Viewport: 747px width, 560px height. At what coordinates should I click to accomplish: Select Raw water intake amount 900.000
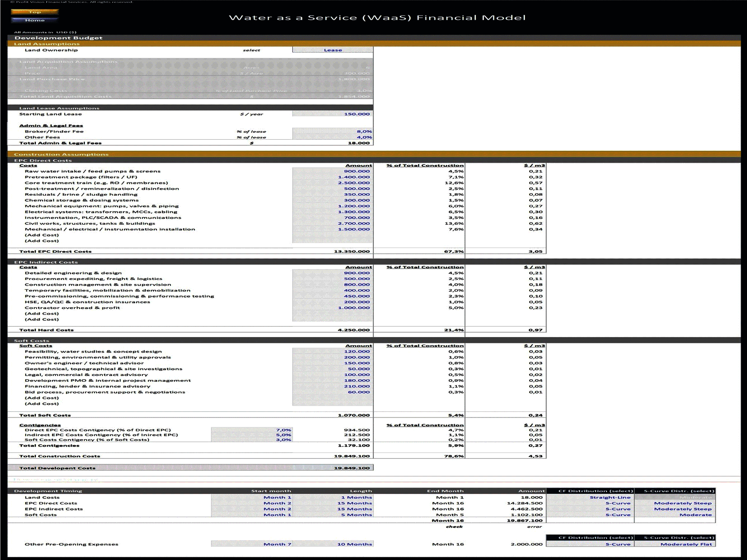tap(333, 171)
